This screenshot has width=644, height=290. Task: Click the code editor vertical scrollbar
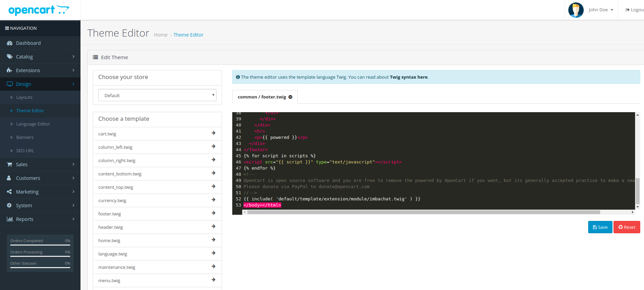(637, 191)
